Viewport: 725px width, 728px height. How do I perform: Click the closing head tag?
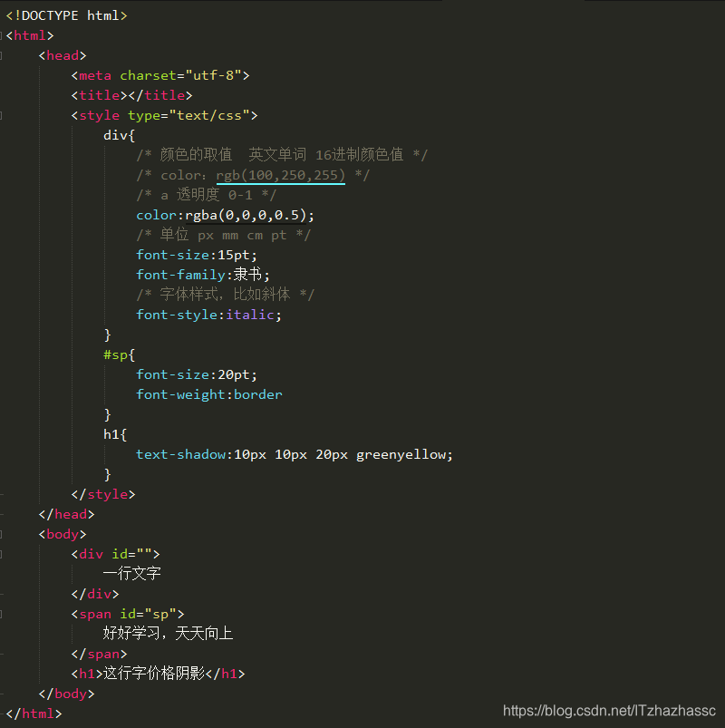coord(67,515)
